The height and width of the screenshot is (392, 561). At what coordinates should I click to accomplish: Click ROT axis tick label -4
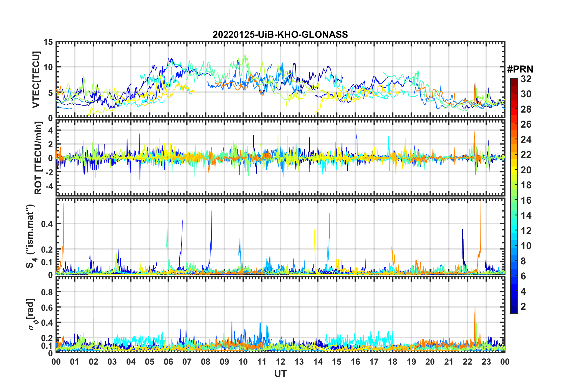[49, 186]
